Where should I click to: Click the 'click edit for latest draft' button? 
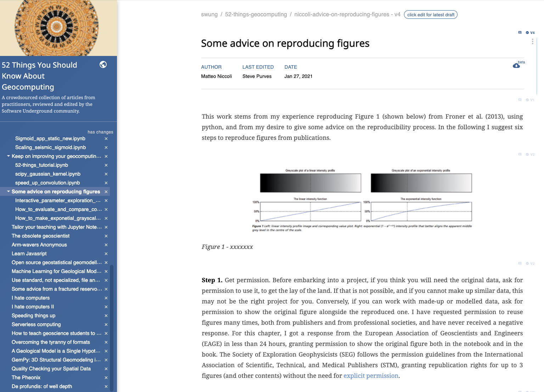[431, 15]
